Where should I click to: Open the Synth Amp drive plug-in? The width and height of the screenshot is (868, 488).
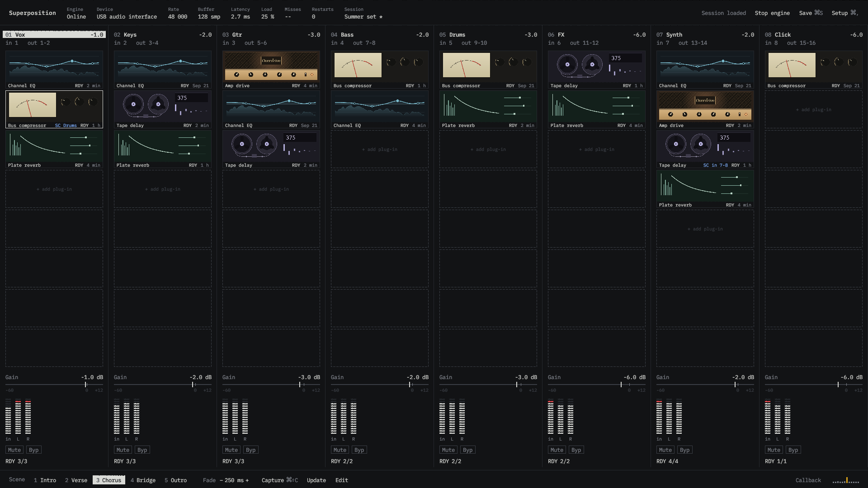[x=705, y=109]
